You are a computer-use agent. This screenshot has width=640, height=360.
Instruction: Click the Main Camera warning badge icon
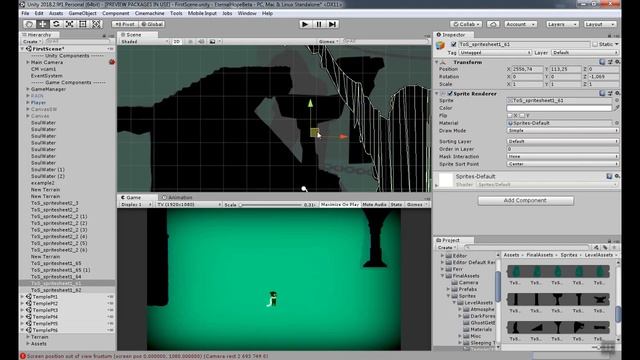pyautogui.click(x=111, y=62)
